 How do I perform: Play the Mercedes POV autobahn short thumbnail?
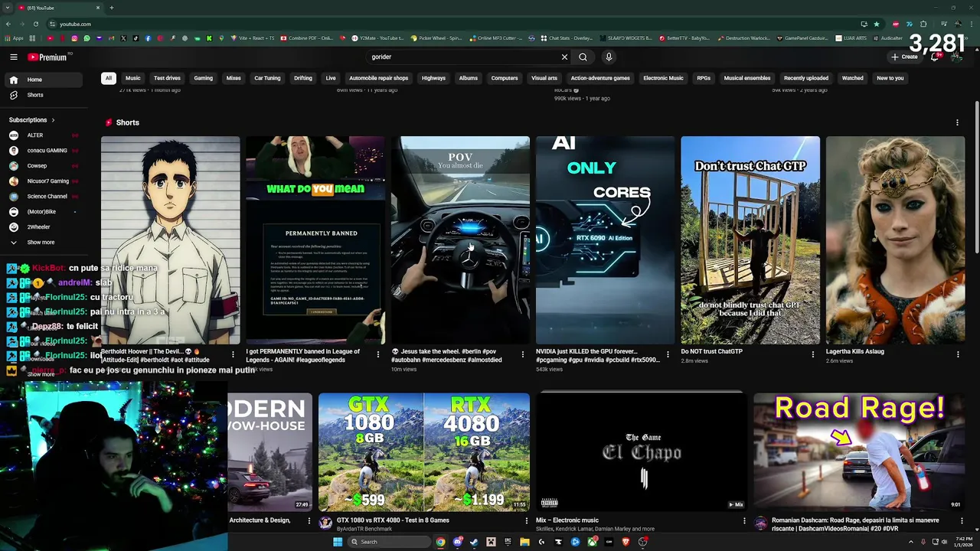(460, 240)
